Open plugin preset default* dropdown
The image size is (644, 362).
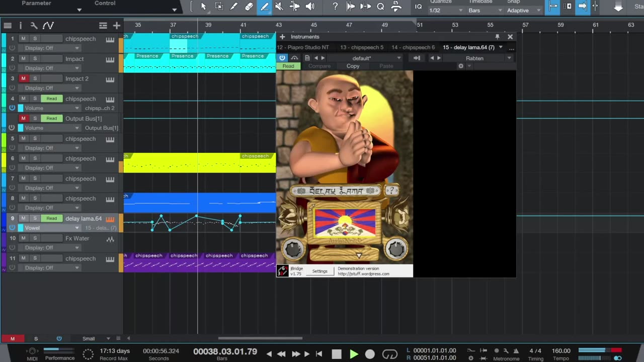point(365,58)
